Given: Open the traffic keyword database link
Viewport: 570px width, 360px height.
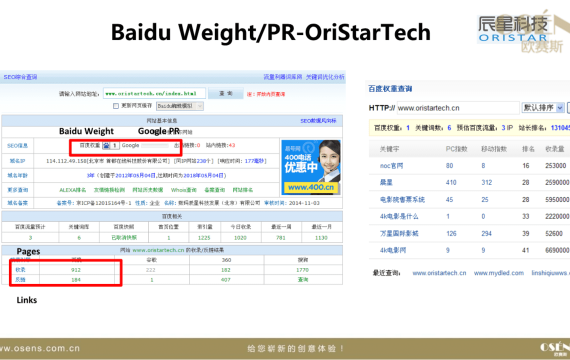Looking at the screenshot, I should [x=283, y=77].
